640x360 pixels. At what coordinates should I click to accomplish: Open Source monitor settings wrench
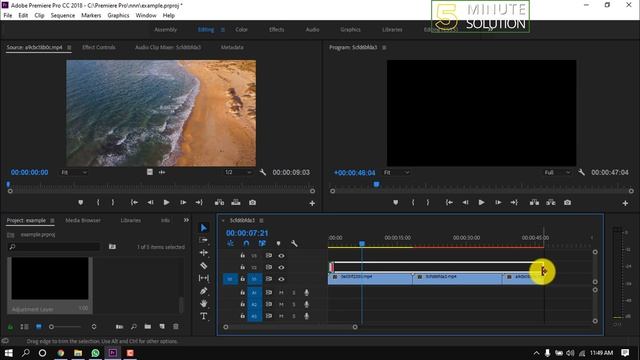click(263, 172)
